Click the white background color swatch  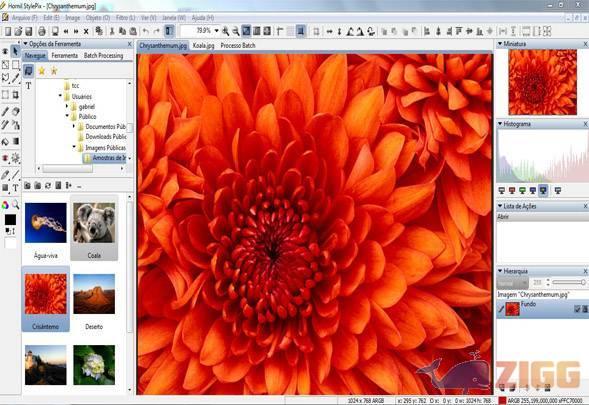pyautogui.click(x=10, y=243)
